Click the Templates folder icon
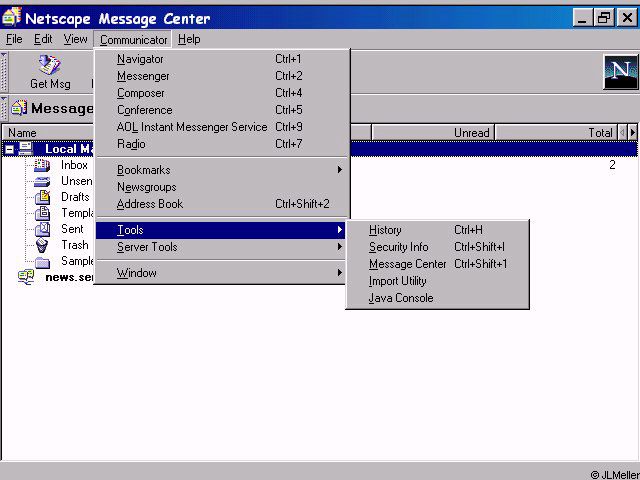Image resolution: width=640 pixels, height=480 pixels. point(42,213)
